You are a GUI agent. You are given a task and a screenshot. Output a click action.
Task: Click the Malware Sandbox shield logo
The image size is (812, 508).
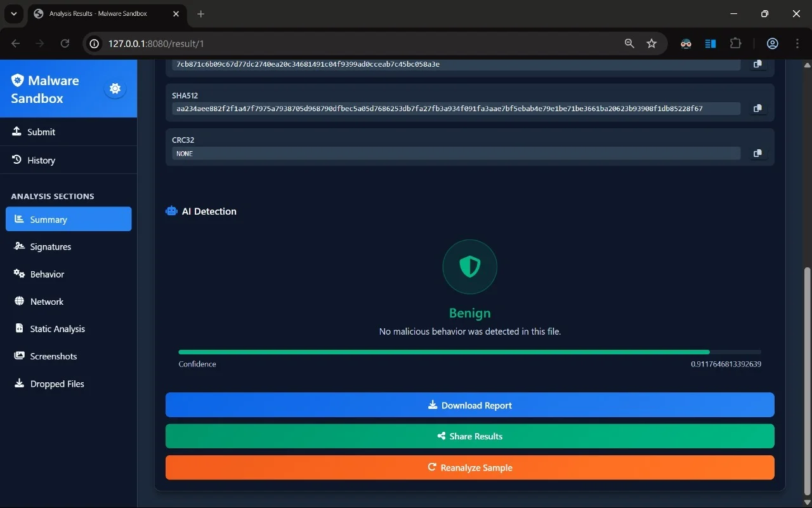point(18,80)
